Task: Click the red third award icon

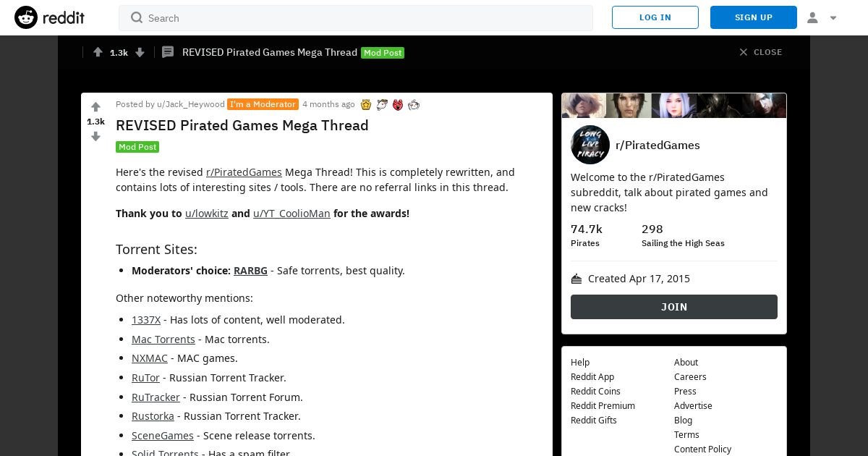Action: pos(398,104)
